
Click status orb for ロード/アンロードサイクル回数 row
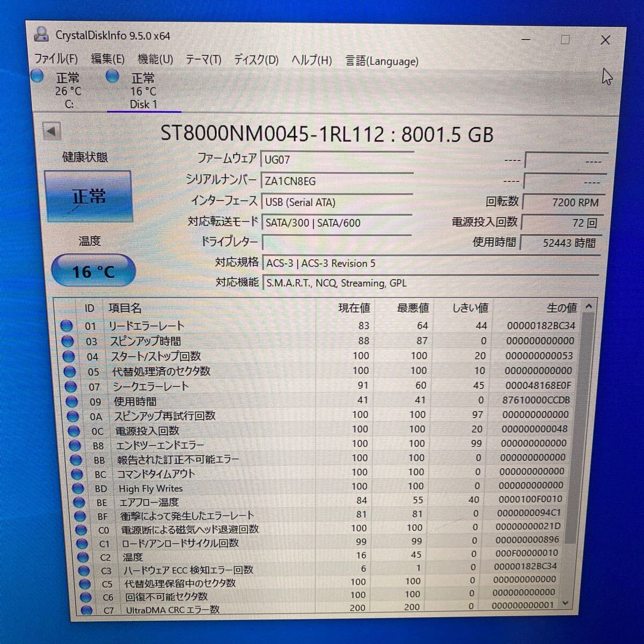[83, 544]
